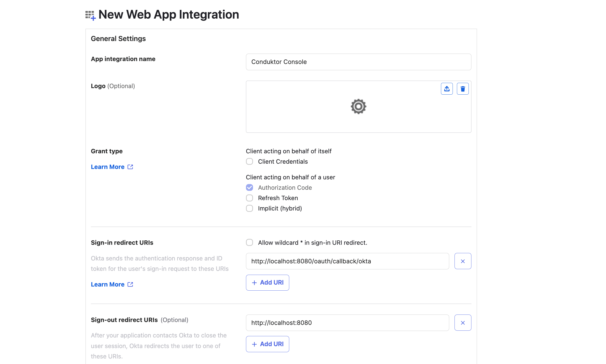The width and height of the screenshot is (606, 364).
Task: Open Learn More under Sign-in redirect URIs
Action: tap(112, 285)
